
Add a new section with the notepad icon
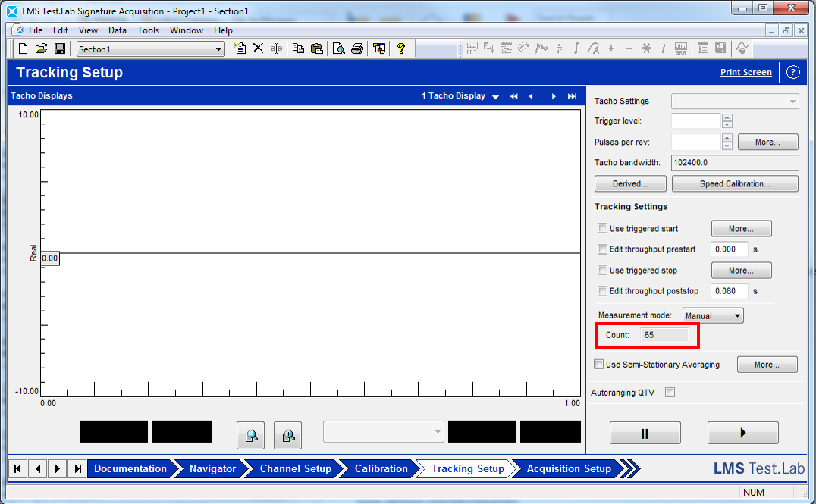click(240, 49)
